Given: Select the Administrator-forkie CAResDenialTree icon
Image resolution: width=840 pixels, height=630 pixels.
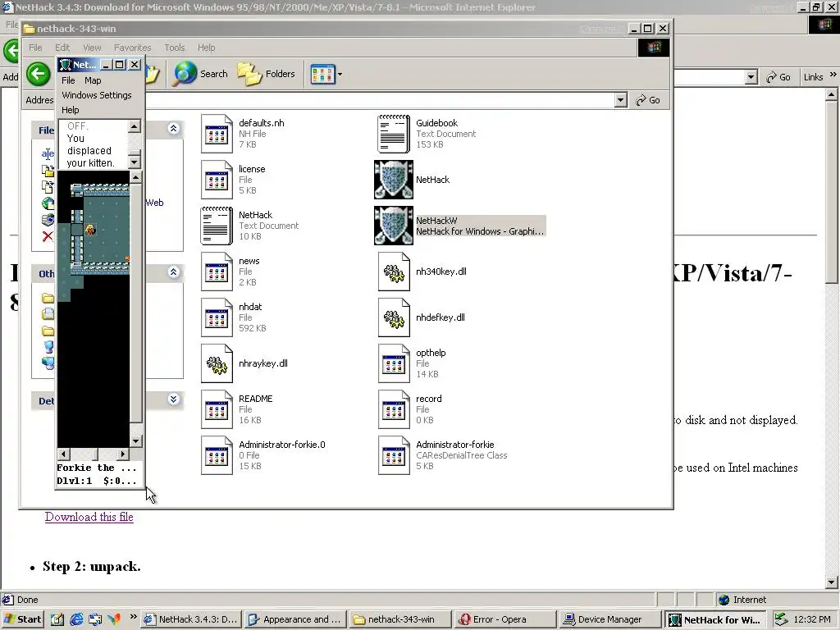Looking at the screenshot, I should click(x=394, y=455).
